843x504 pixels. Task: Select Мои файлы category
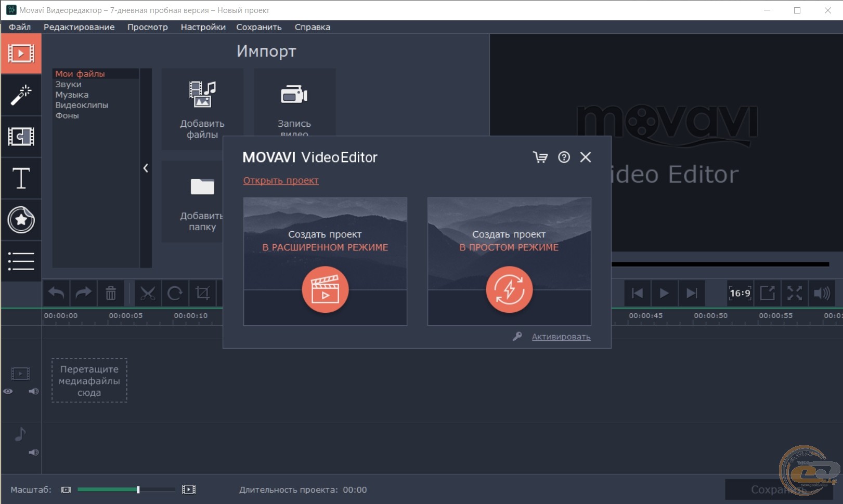point(96,74)
